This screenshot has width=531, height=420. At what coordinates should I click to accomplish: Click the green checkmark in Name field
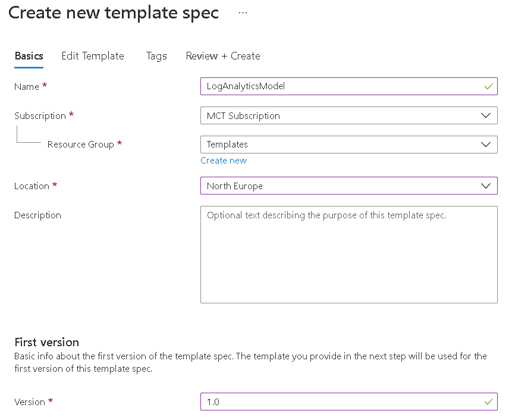pos(488,86)
